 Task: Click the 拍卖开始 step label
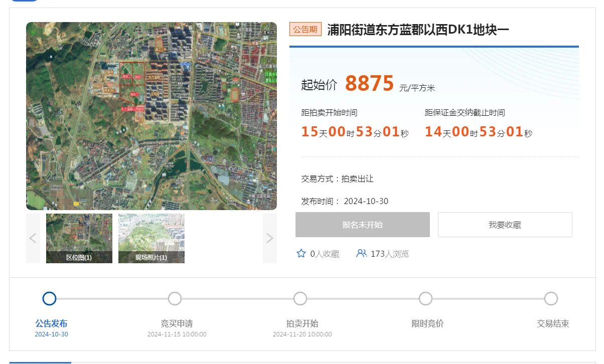point(302,323)
